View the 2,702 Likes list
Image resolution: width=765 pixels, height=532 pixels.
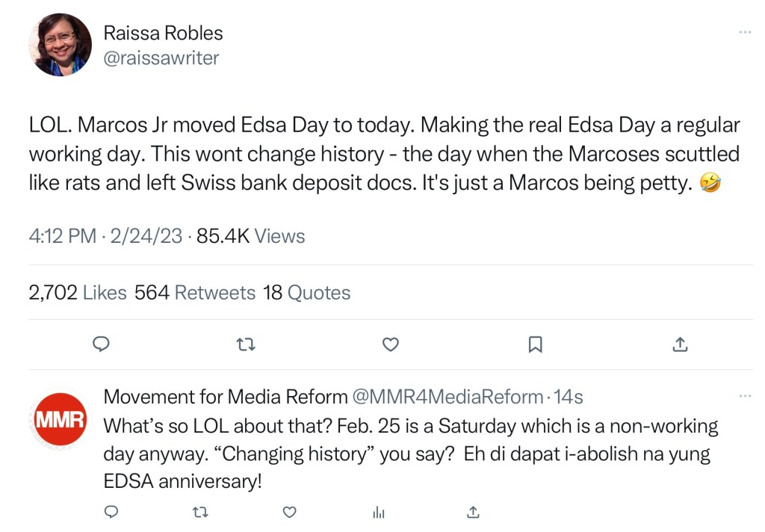(78, 292)
